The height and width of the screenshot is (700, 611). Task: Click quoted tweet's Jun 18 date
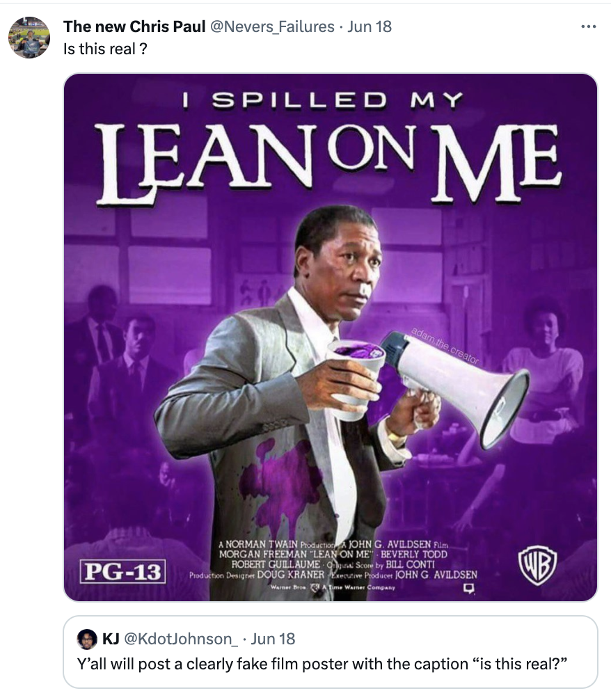(273, 639)
